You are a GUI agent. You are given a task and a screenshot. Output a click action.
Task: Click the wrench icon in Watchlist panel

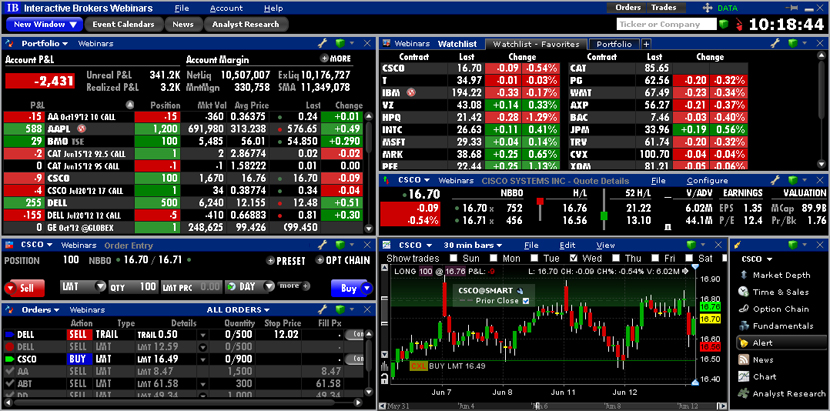click(775, 43)
